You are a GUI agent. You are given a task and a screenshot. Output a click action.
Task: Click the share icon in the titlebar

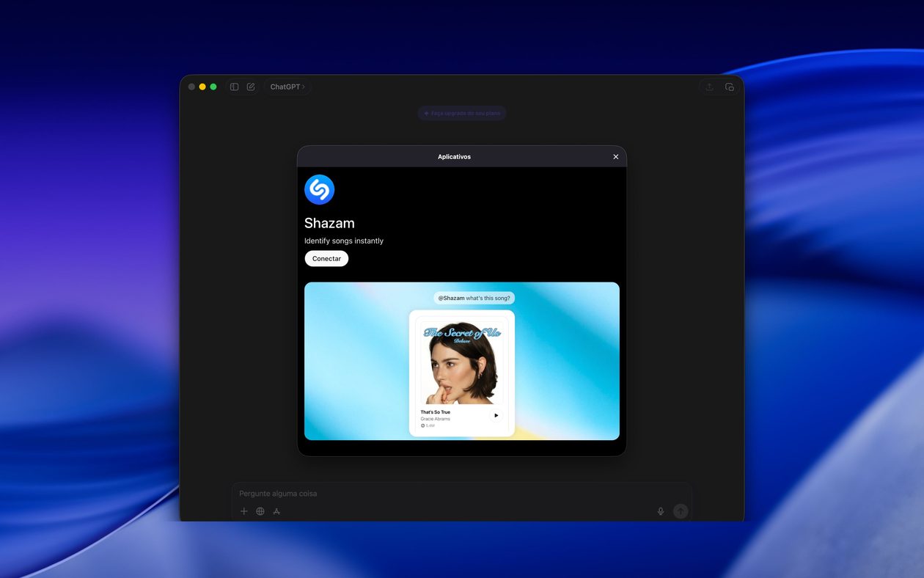709,87
